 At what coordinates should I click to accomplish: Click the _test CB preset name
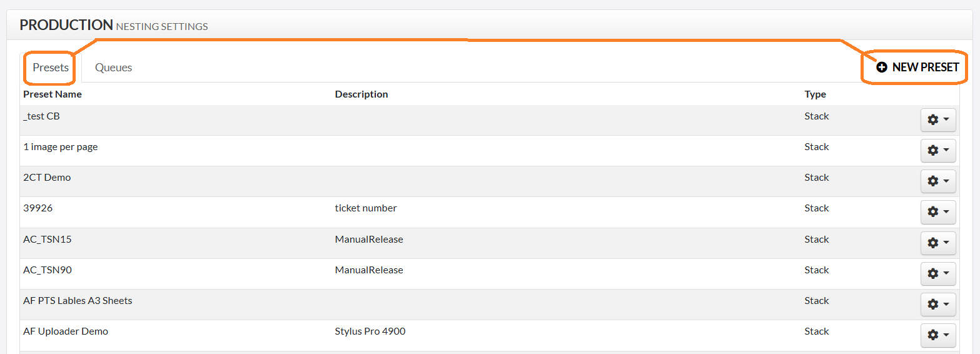click(41, 116)
